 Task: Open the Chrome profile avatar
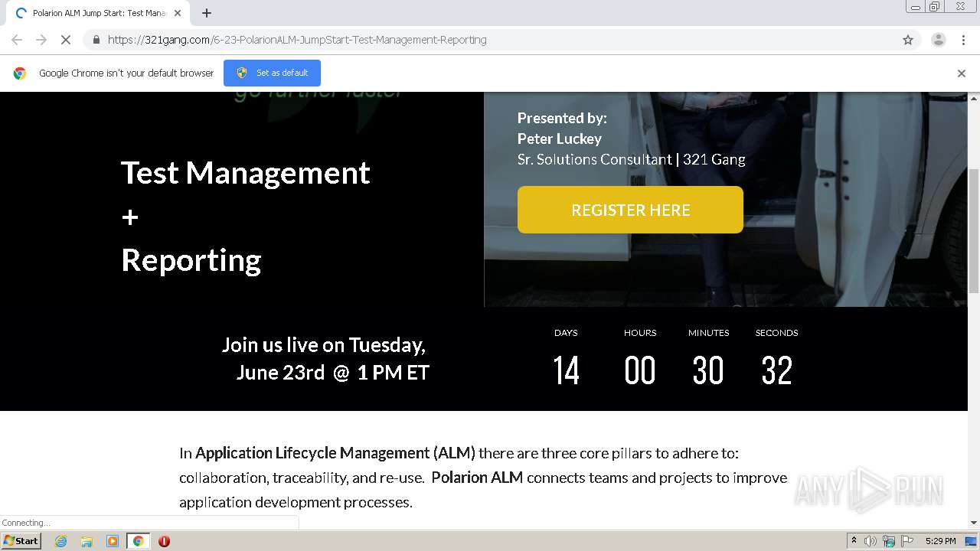pyautogui.click(x=938, y=40)
